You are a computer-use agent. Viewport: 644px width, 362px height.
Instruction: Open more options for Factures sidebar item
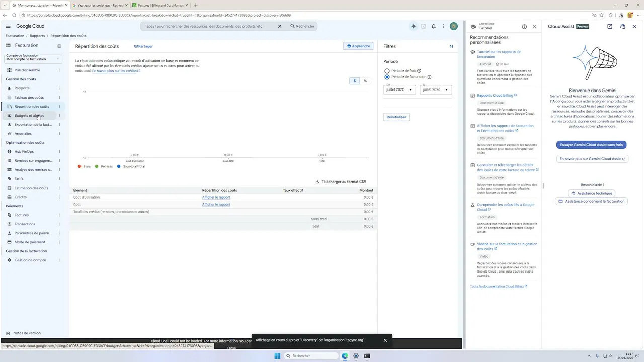click(59, 215)
